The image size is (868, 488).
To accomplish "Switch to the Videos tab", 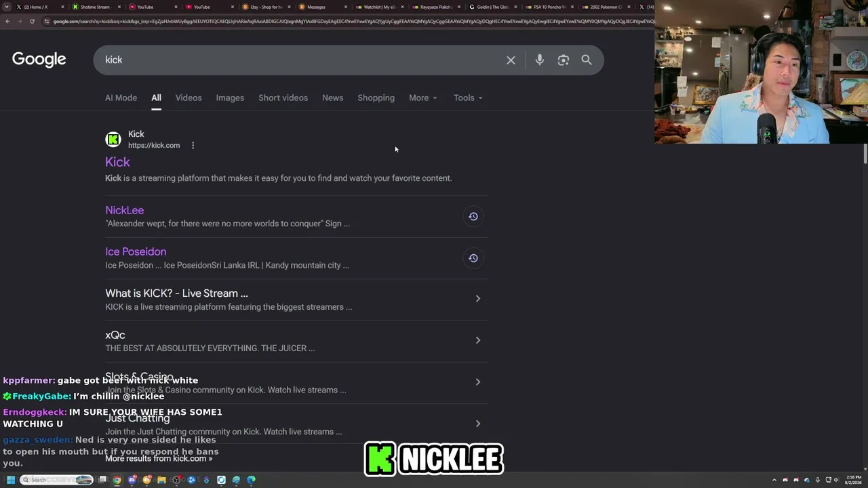I will [189, 98].
